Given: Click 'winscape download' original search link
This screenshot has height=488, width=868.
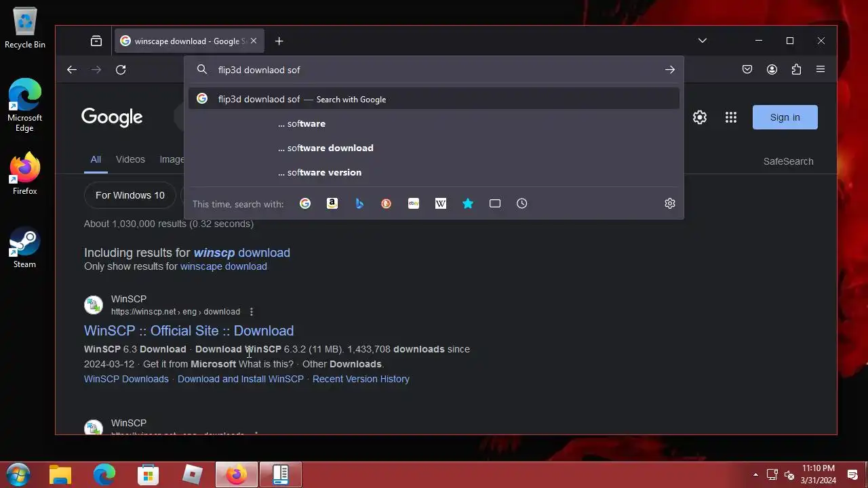Looking at the screenshot, I should pos(223,266).
